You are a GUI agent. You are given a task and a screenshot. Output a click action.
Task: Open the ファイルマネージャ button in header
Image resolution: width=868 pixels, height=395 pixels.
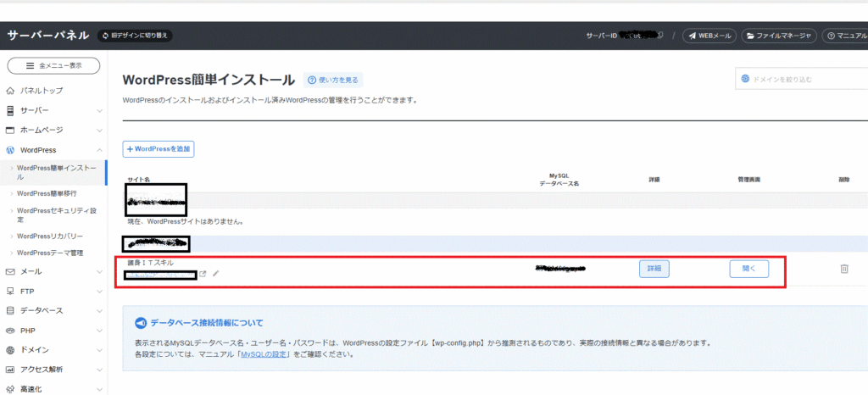click(780, 36)
